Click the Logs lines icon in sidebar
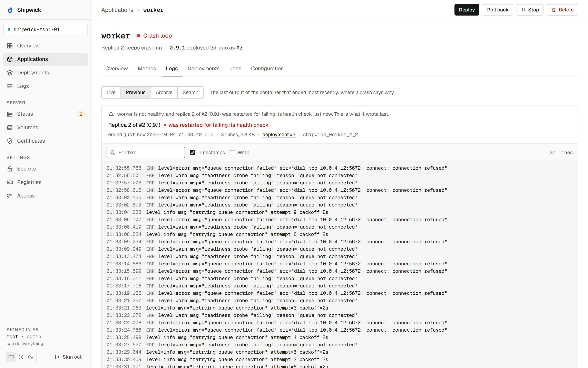The height and width of the screenshot is (368, 588). (x=10, y=86)
